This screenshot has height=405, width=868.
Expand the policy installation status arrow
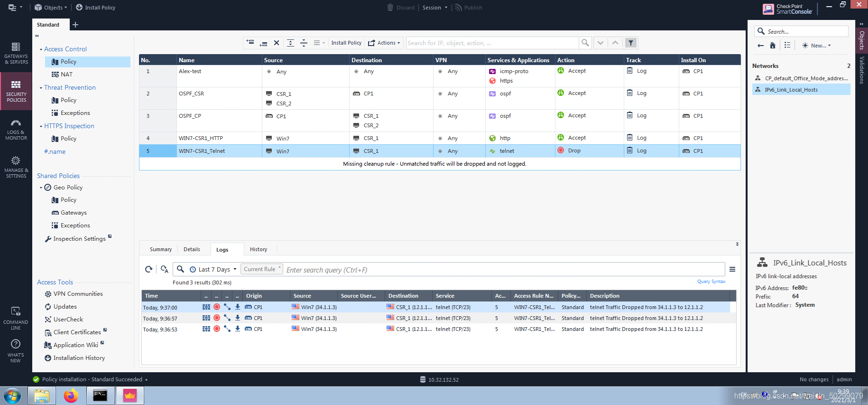pos(146,380)
